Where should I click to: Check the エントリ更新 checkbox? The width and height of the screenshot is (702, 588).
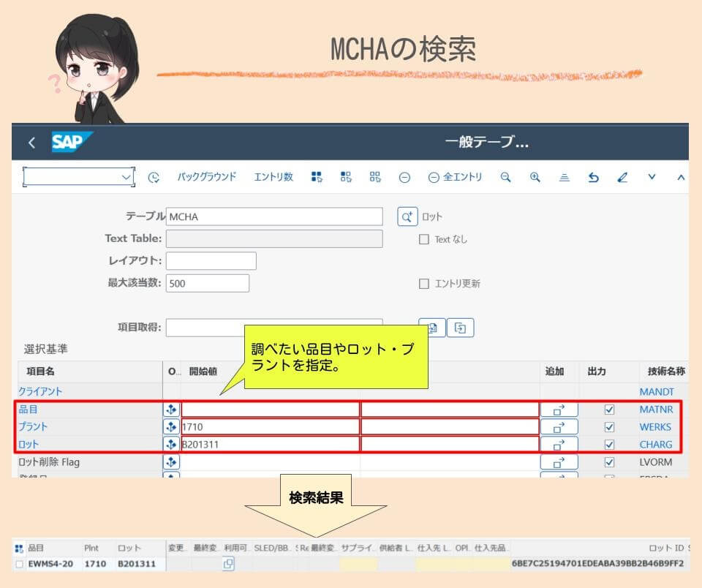pos(423,284)
